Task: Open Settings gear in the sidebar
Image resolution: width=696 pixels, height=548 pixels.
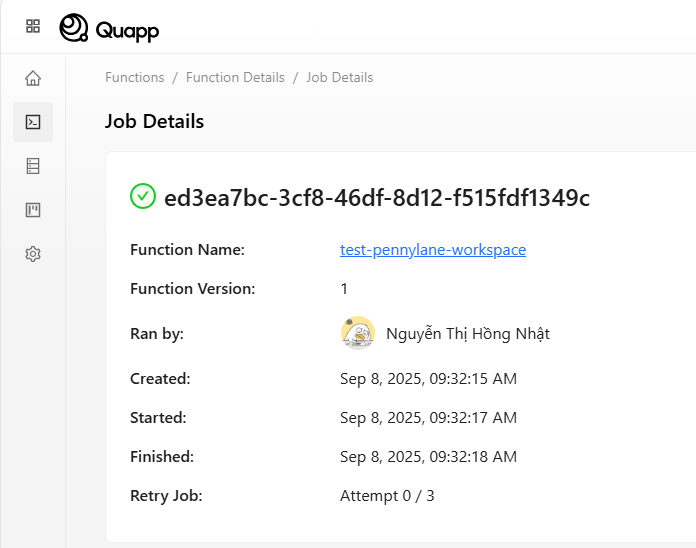Action: pos(33,254)
